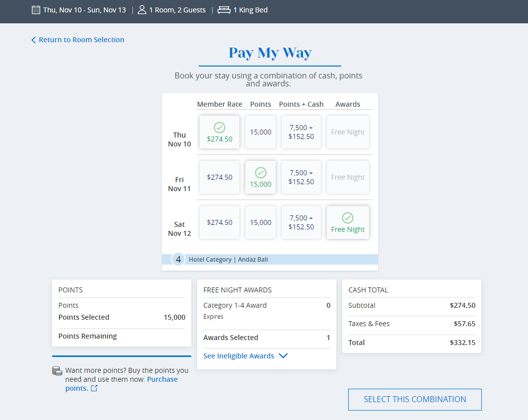Image resolution: width=528 pixels, height=420 pixels.
Task: Select Member Rate $274.50 for Fri Nov 11
Action: (220, 177)
